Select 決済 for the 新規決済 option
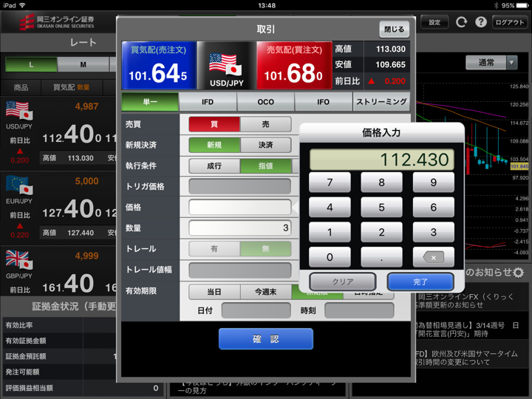The height and width of the screenshot is (399, 532). pos(265,145)
